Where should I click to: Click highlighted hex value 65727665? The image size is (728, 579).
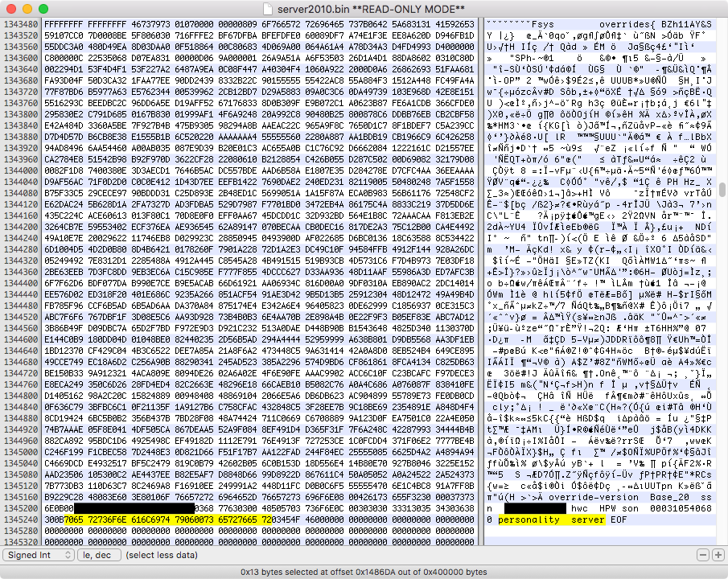(x=237, y=519)
